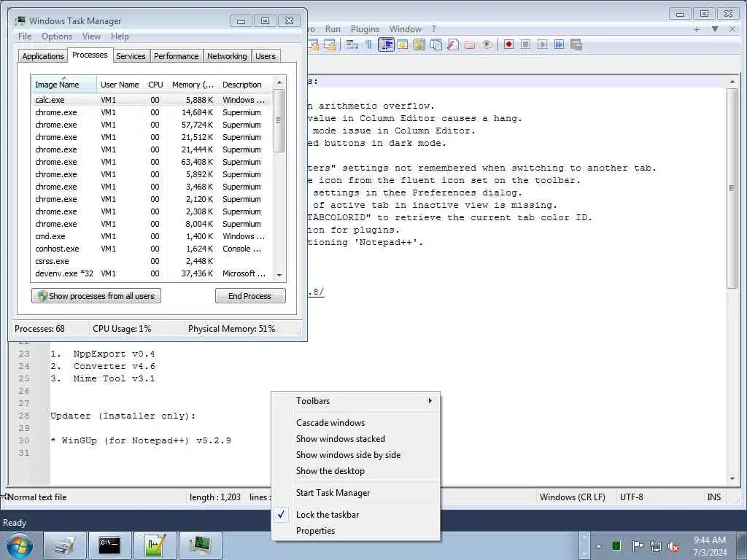Click the network tray icon
747x560 pixels.
[656, 546]
